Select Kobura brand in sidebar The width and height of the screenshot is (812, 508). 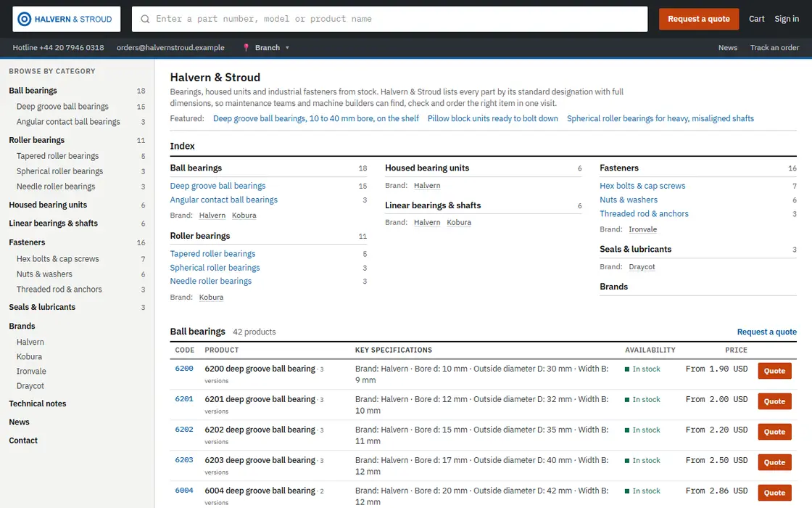coord(29,356)
